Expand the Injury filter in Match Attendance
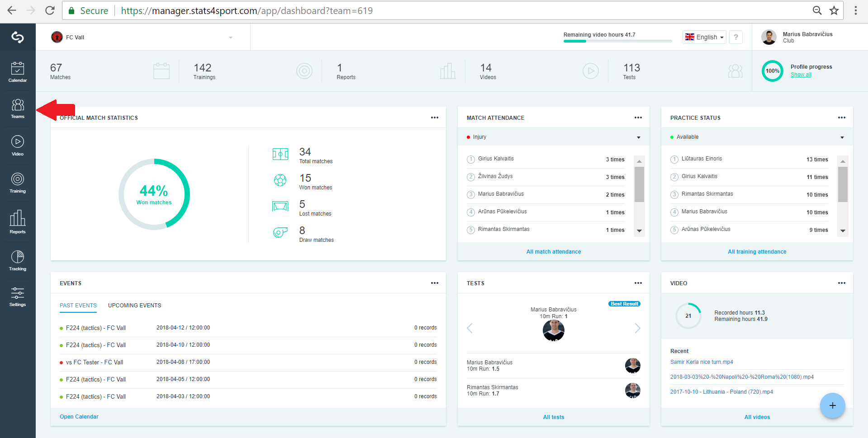The width and height of the screenshot is (868, 438). coord(554,137)
